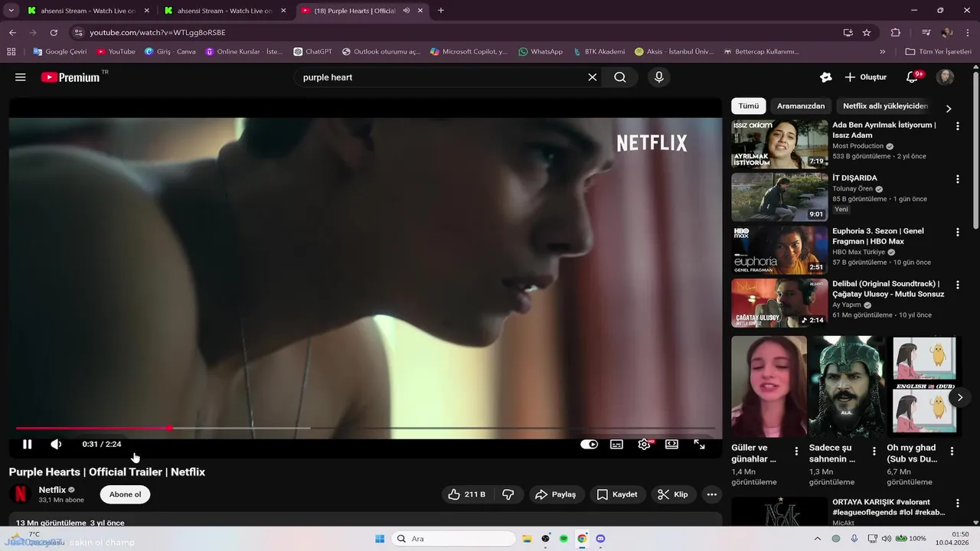Open a new browser tab
This screenshot has width=980, height=551.
(x=440, y=11)
